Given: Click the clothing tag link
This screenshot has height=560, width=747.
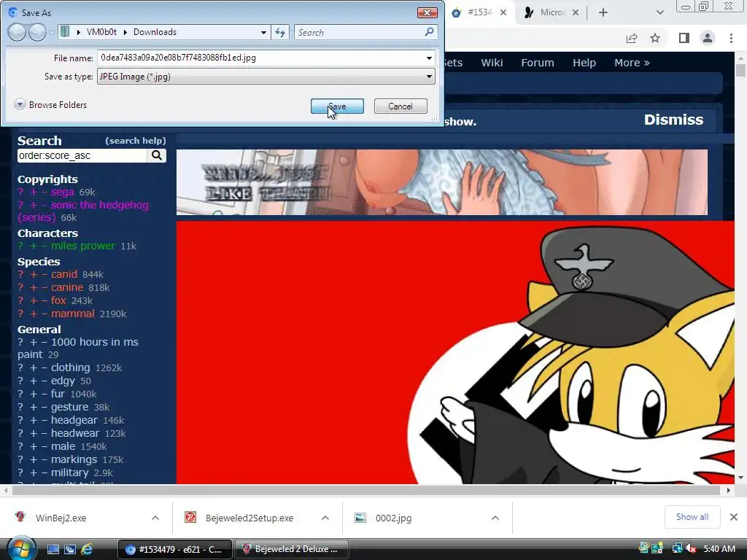Looking at the screenshot, I should (71, 367).
